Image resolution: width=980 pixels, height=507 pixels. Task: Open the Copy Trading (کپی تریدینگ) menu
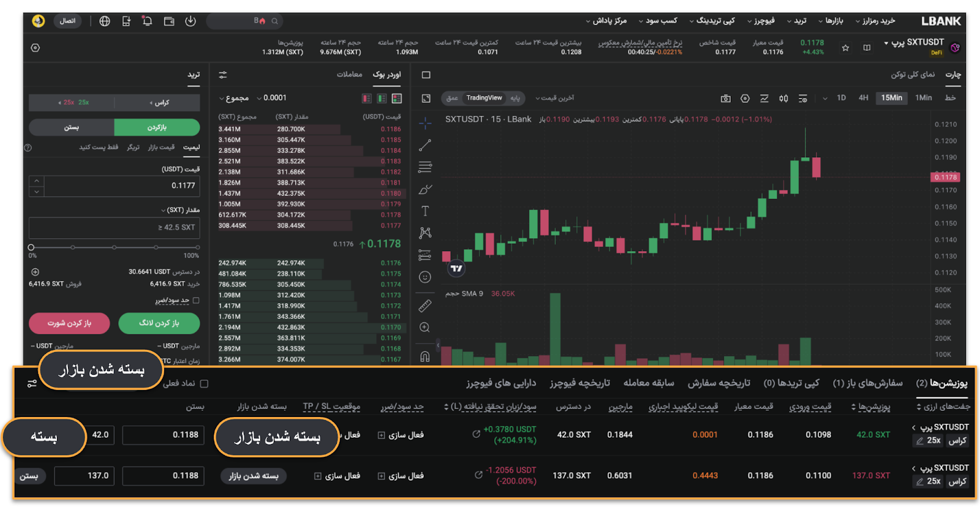point(712,21)
